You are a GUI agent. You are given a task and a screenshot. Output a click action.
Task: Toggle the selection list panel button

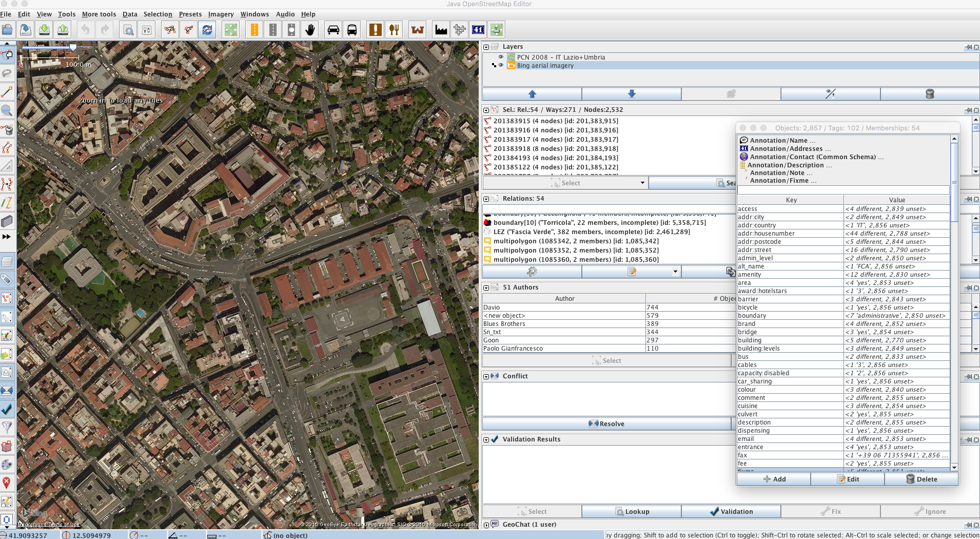click(x=7, y=298)
